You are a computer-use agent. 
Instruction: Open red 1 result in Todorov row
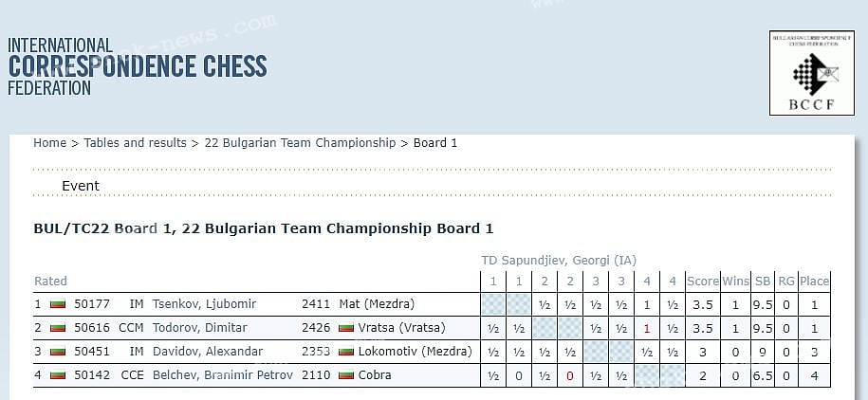[647, 329]
